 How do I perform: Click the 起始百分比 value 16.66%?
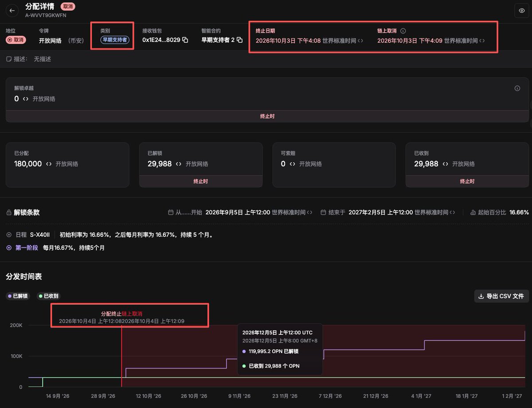click(x=519, y=212)
